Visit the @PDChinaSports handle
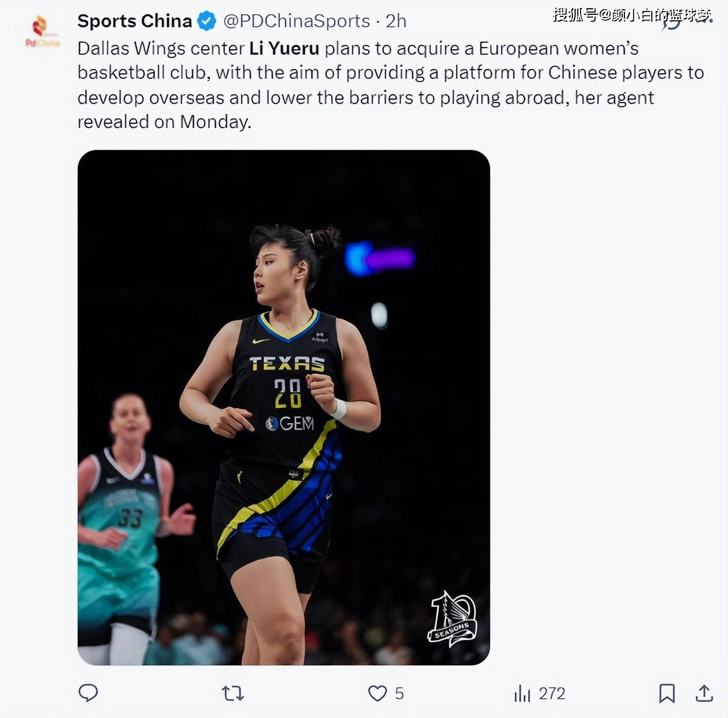Image resolution: width=728 pixels, height=718 pixels. (x=297, y=21)
